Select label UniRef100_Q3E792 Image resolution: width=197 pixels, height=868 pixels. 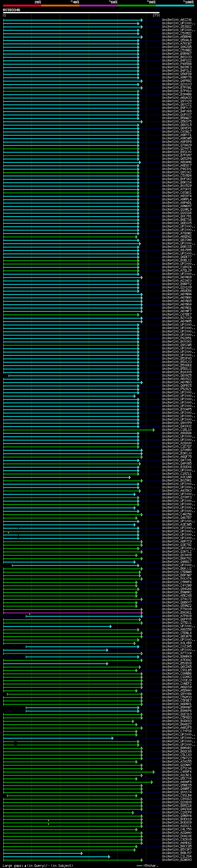click(x=177, y=545)
